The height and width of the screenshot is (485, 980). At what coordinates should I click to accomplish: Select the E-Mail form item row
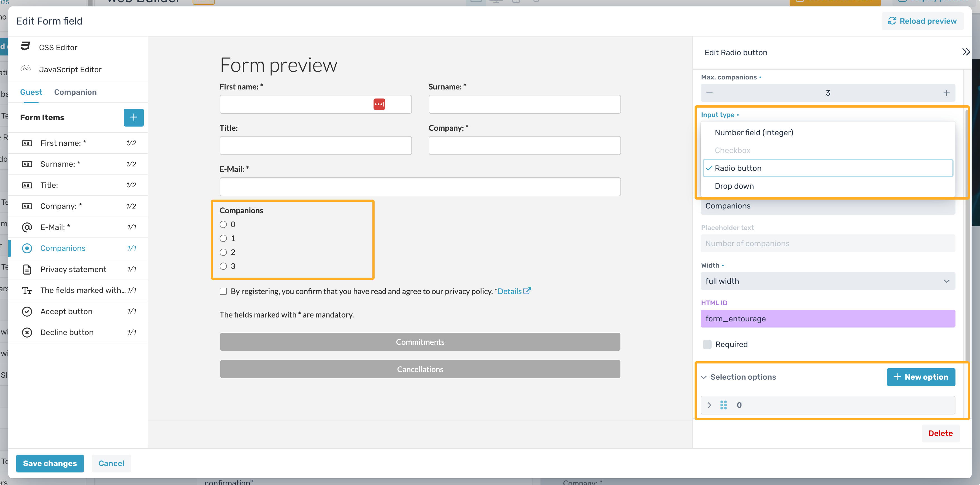78,227
